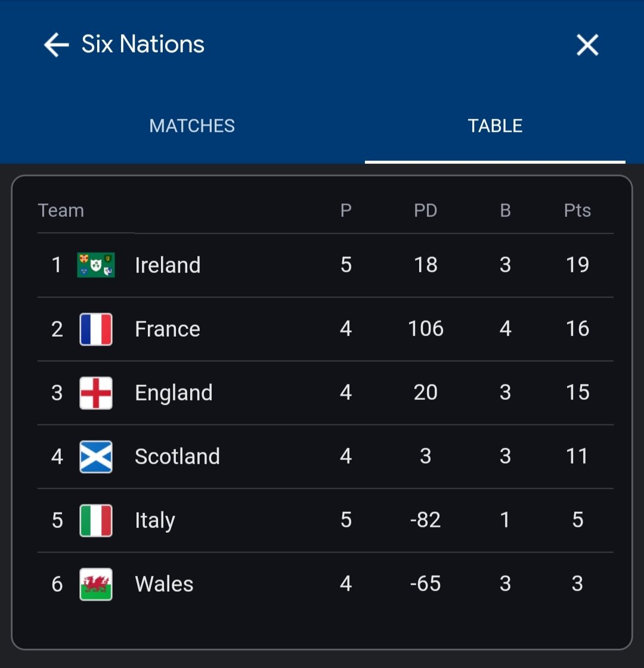This screenshot has height=668, width=644.
Task: Tap the Italy flag icon
Action: pos(96,520)
